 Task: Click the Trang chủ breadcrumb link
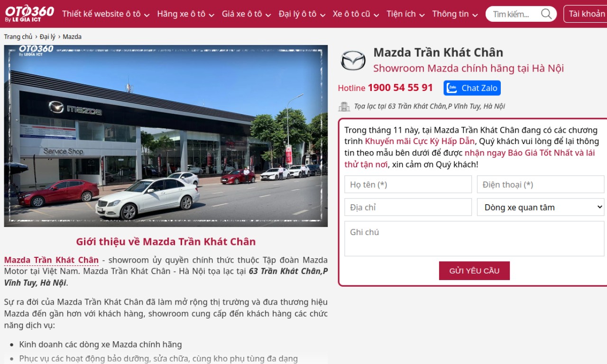18,36
